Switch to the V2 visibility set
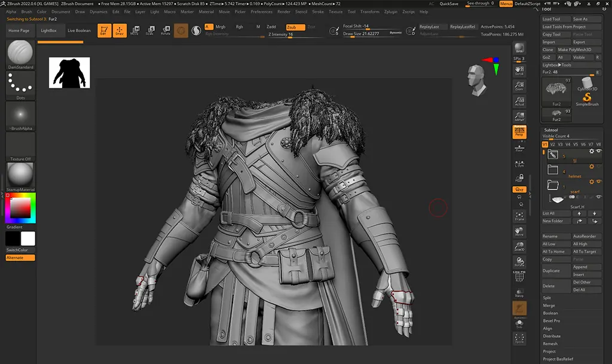 tap(553, 145)
